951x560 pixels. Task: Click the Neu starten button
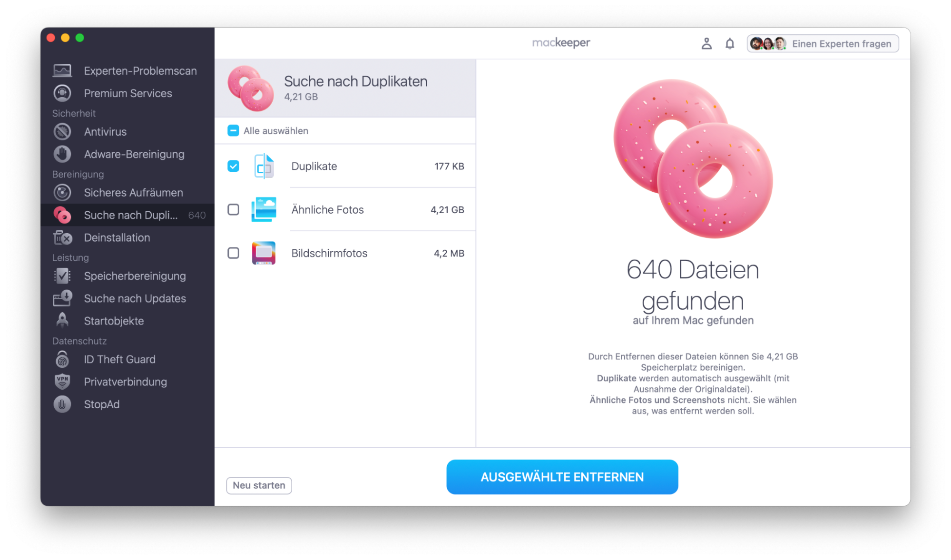[259, 485]
